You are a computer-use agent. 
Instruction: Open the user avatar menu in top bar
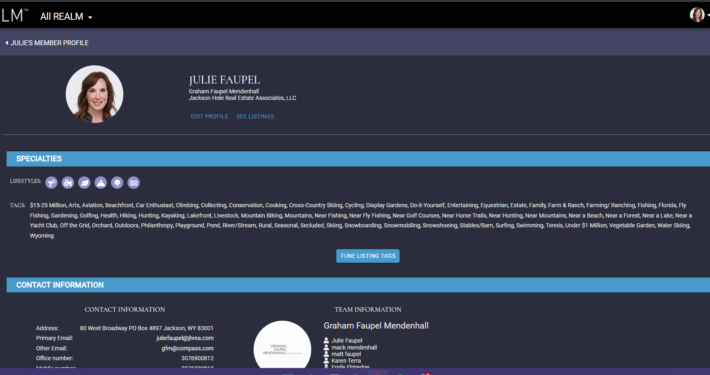point(698,15)
